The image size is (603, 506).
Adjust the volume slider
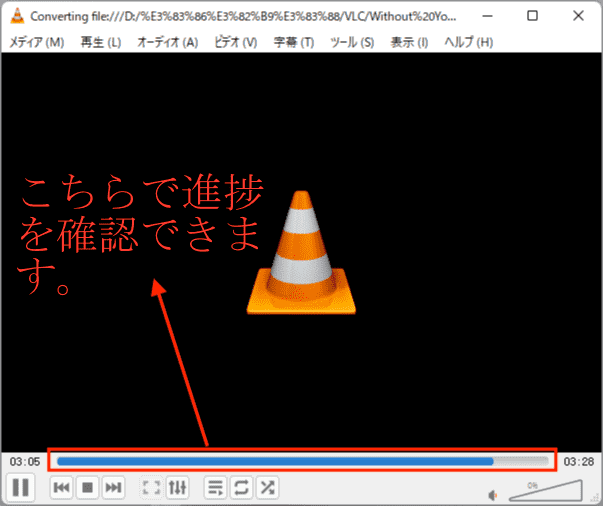click(546, 491)
